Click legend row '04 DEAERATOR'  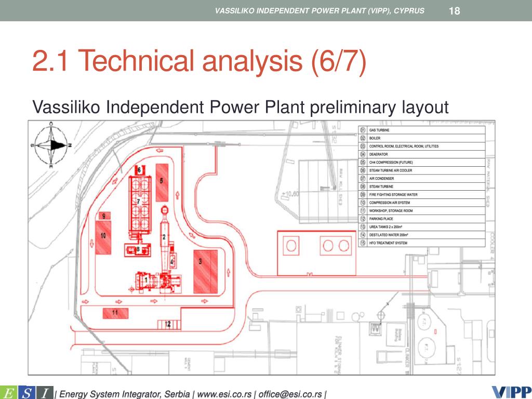click(422, 154)
